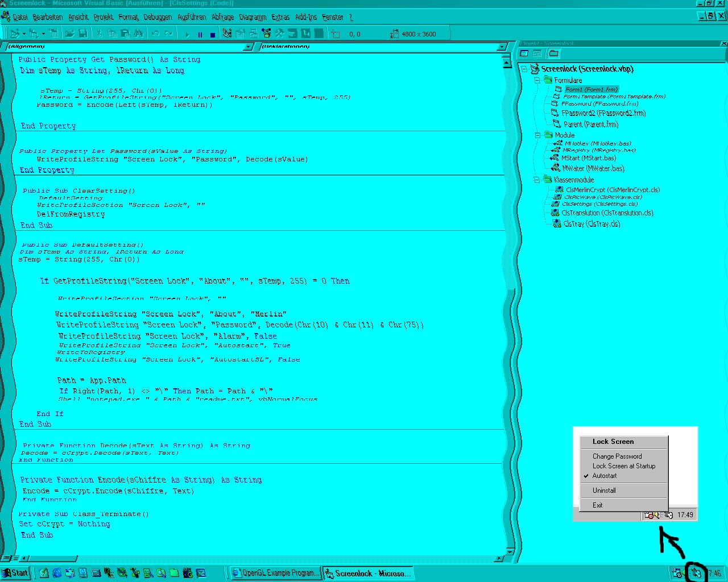Open the Add Project dropdown arrow
The image size is (728, 582).
pyautogui.click(x=24, y=34)
